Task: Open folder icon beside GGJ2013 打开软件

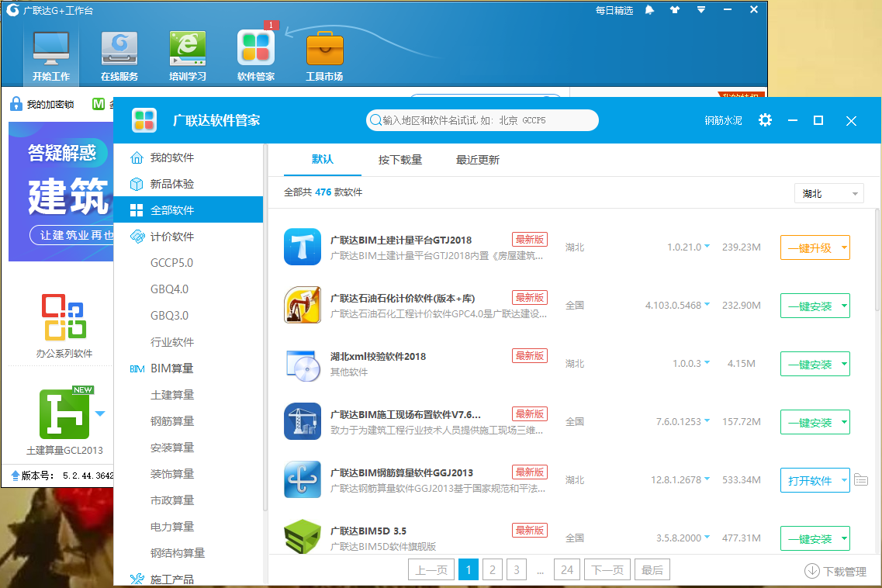Action: (860, 480)
